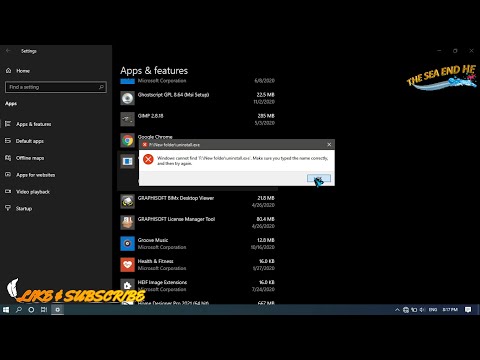Click the Home icon in sidebar

[x=8, y=70]
